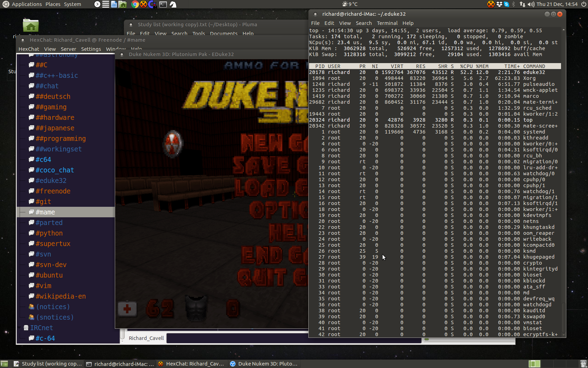The height and width of the screenshot is (368, 588).
Task: Click the stacked-lines launcher in top panel
Action: (x=106, y=4)
